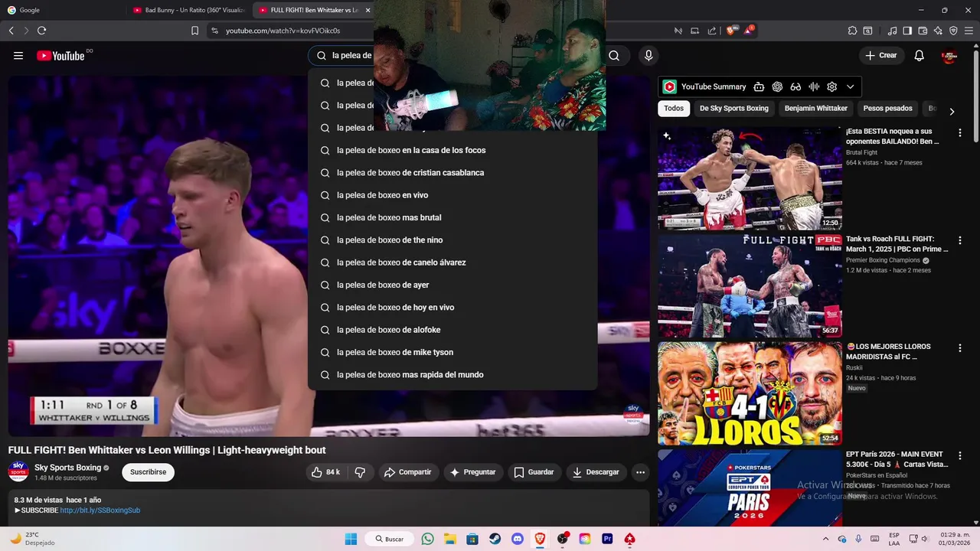Choose suggestion 'la pelea de boxeo de the nino'
The height and width of the screenshot is (551, 980).
coord(452,240)
